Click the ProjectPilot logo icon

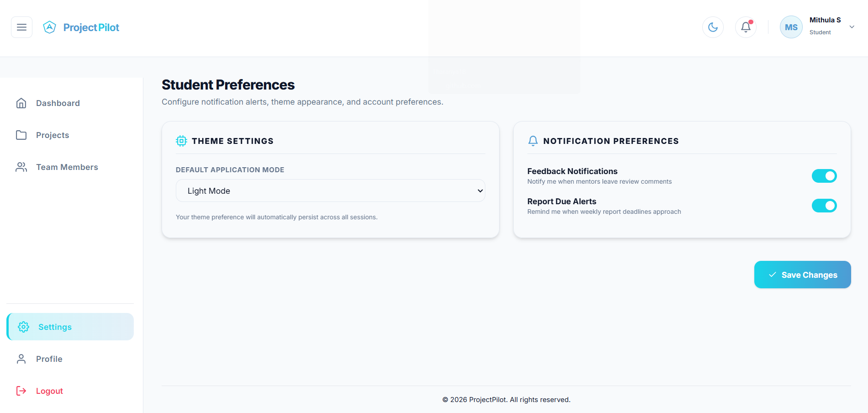coord(49,27)
